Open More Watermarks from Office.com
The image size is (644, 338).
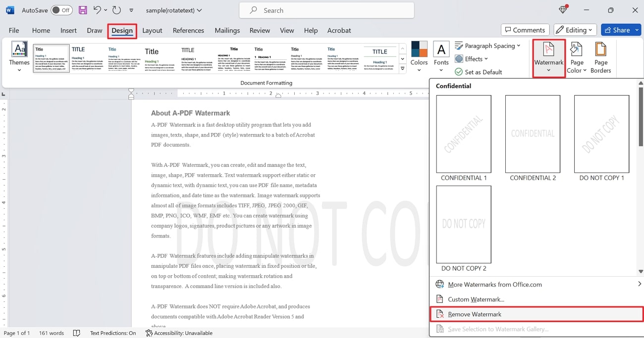coord(494,284)
